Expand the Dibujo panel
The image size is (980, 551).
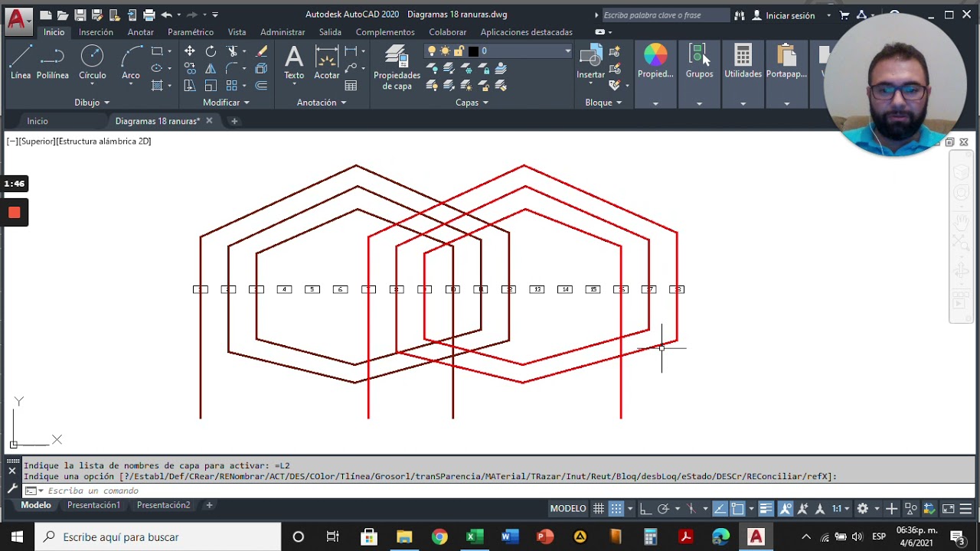92,103
